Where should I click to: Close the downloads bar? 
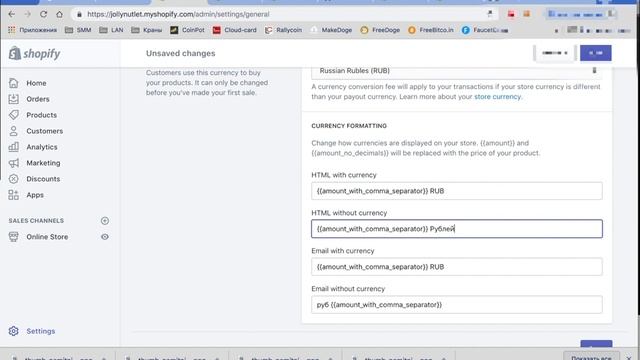629,357
